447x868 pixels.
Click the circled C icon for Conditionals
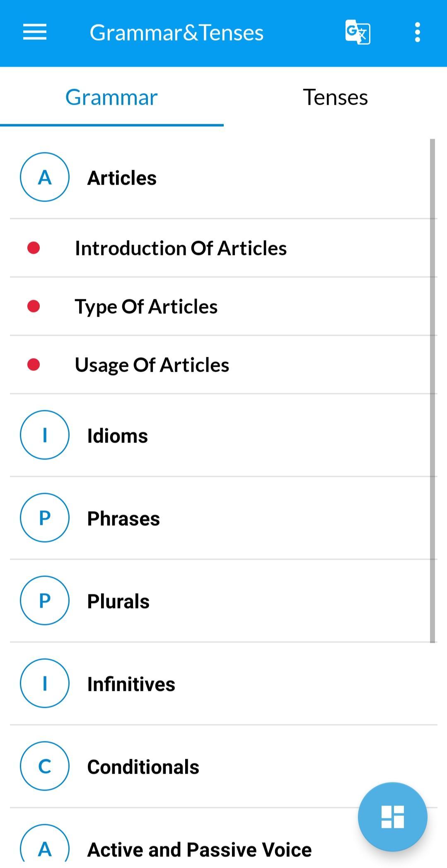coord(45,766)
